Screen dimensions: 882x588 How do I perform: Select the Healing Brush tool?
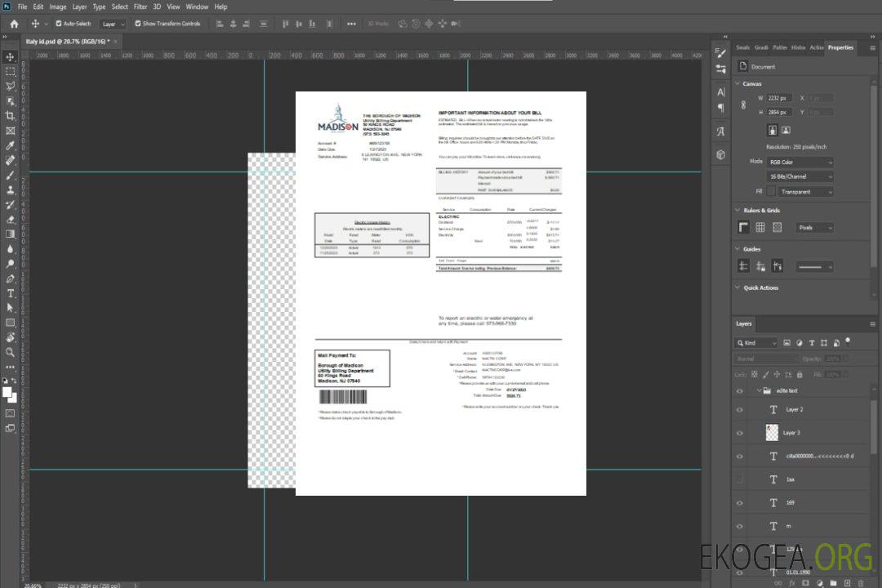coord(10,160)
